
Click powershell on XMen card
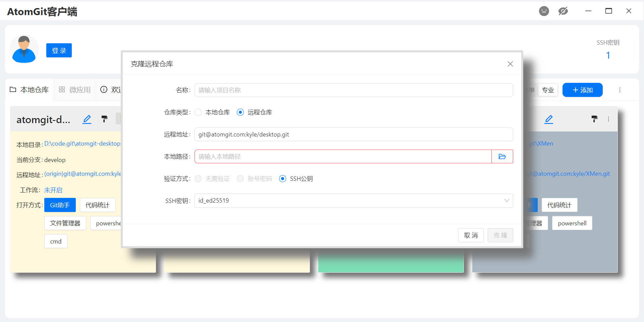(x=572, y=223)
